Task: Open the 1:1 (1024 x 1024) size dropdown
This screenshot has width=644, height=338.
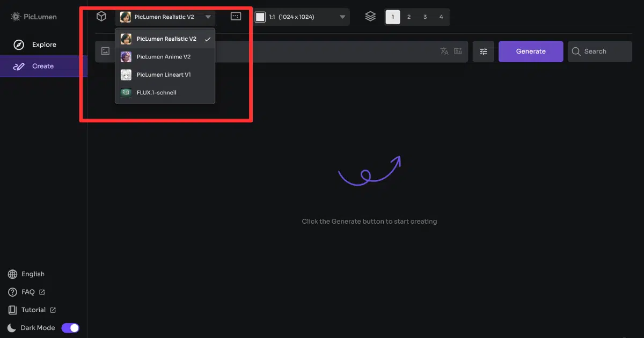Action: point(302,17)
